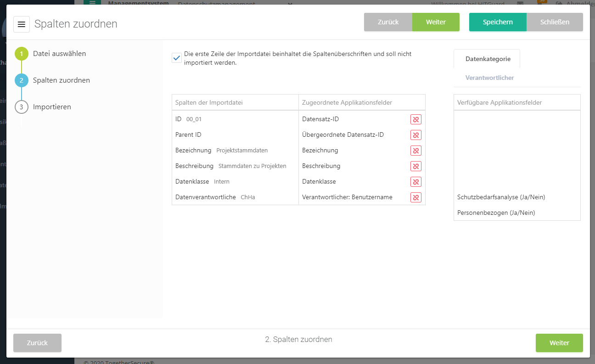Switch to the Verantwortlicher tab

pyautogui.click(x=489, y=78)
